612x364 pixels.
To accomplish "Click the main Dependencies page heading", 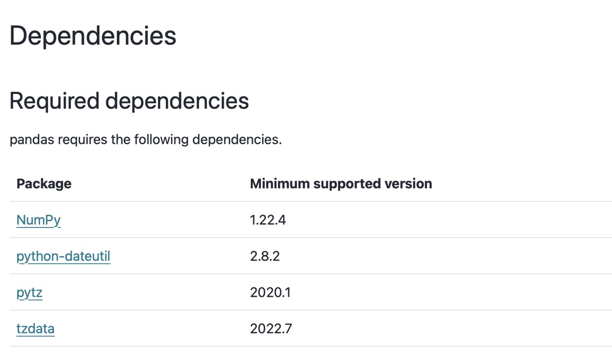I will (93, 36).
